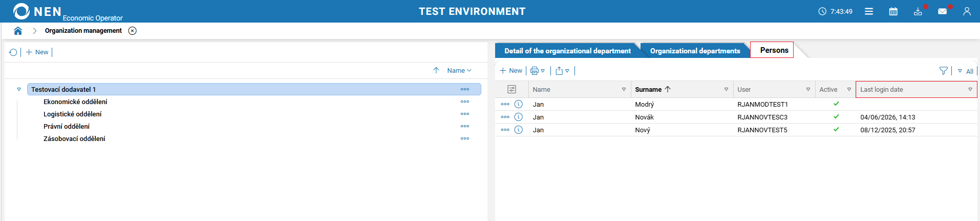This screenshot has height=221, width=980.
Task: Select Testovací dodavatel 1 tree row
Action: 254,89
